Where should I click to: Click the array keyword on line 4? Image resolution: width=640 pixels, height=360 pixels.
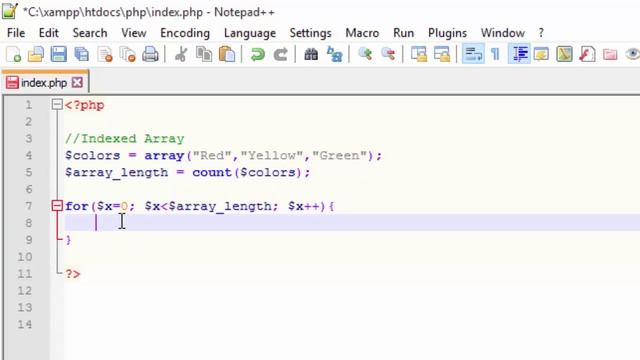pos(164,156)
